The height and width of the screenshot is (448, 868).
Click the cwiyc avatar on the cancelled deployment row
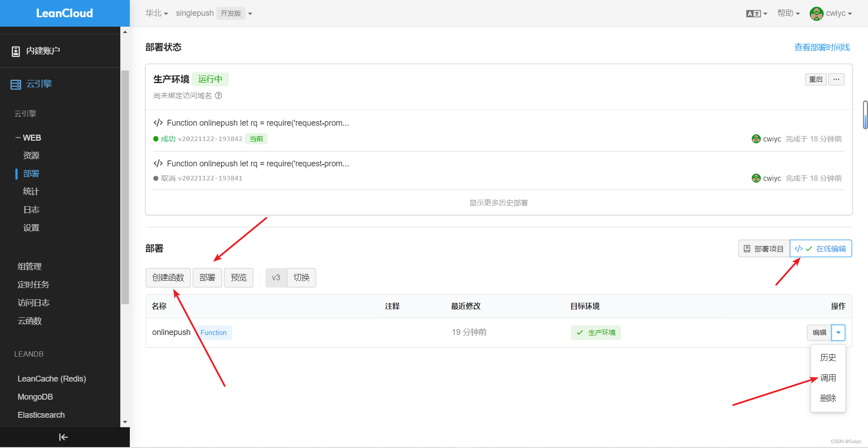756,178
